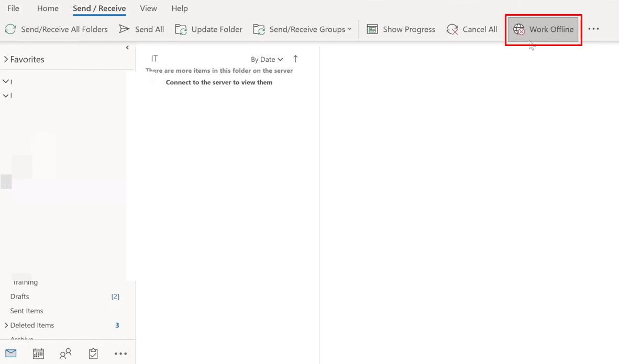Open the View tab

click(x=148, y=8)
